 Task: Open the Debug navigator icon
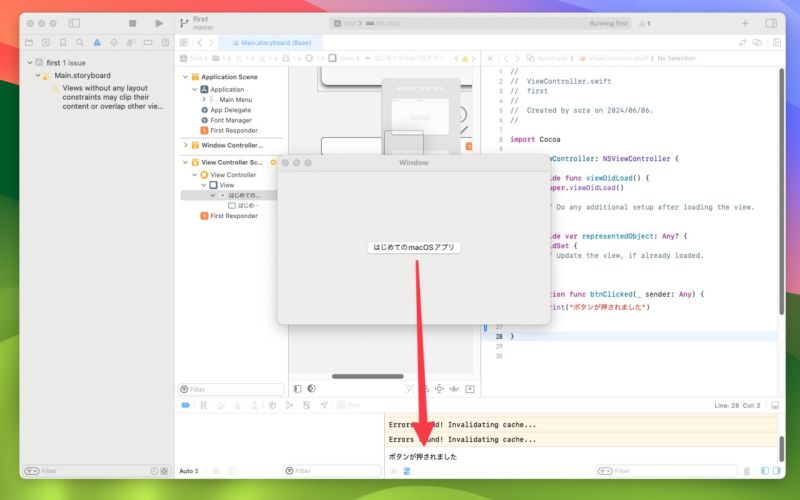tap(131, 42)
